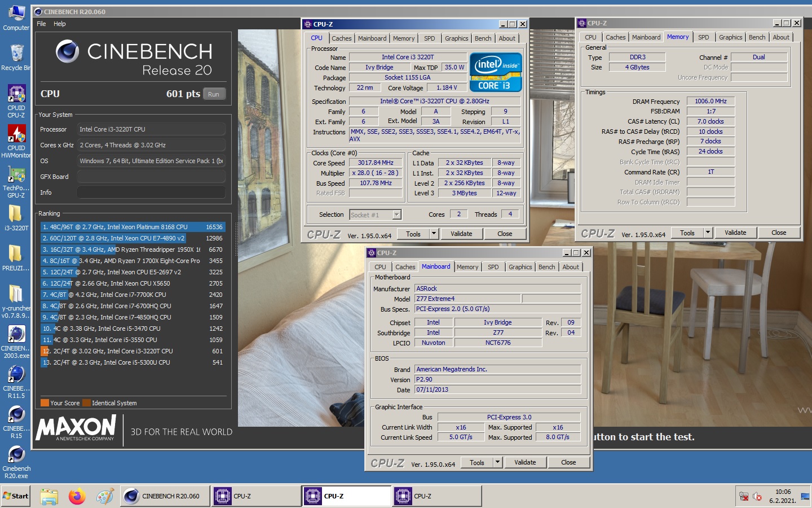
Task: Select ranking row Xeon Platinum 8168 CPU
Action: 133,227
